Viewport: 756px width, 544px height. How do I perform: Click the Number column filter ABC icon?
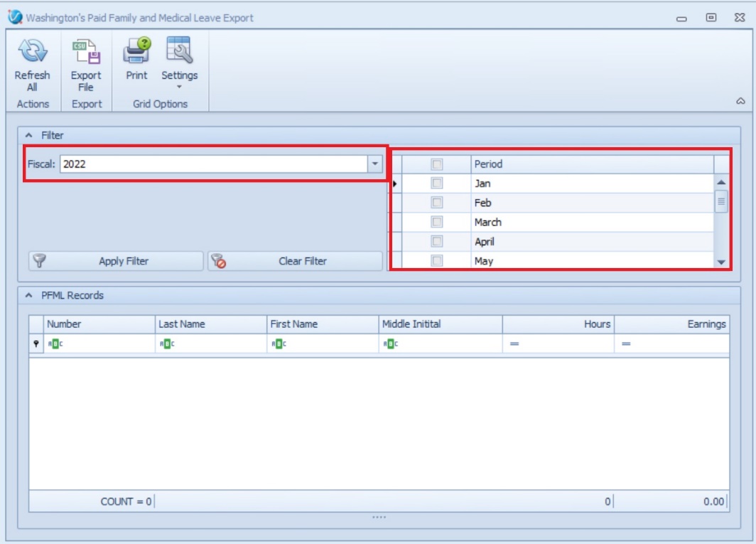point(55,344)
